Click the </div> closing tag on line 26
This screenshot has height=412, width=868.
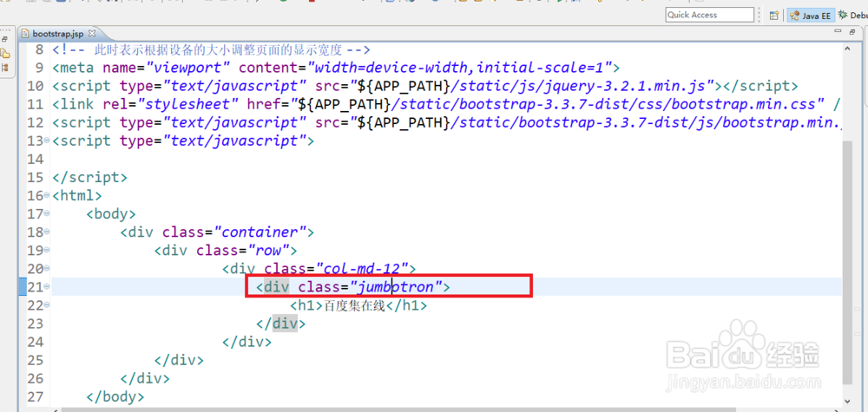pyautogui.click(x=145, y=378)
